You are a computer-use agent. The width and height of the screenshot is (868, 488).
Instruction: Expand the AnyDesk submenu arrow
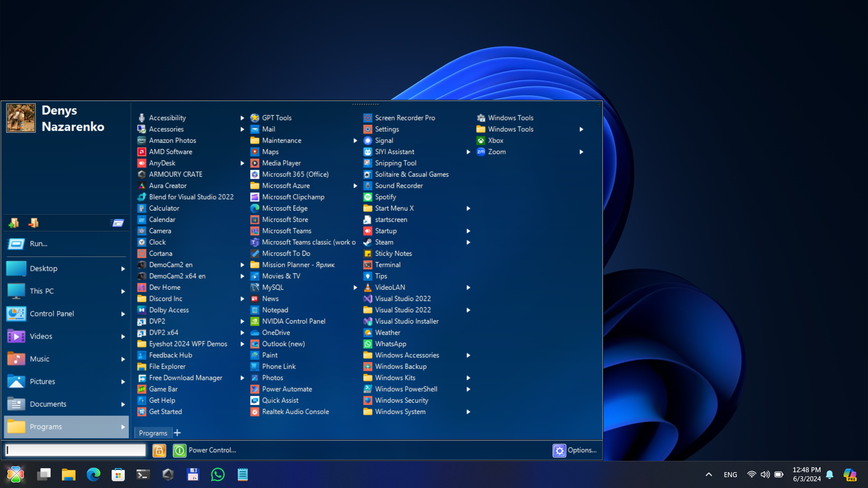[x=242, y=163]
